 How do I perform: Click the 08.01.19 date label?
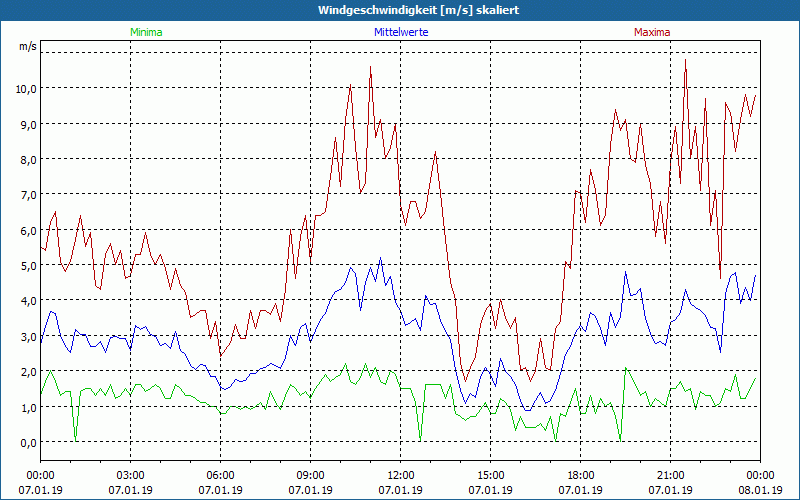pyautogui.click(x=760, y=490)
